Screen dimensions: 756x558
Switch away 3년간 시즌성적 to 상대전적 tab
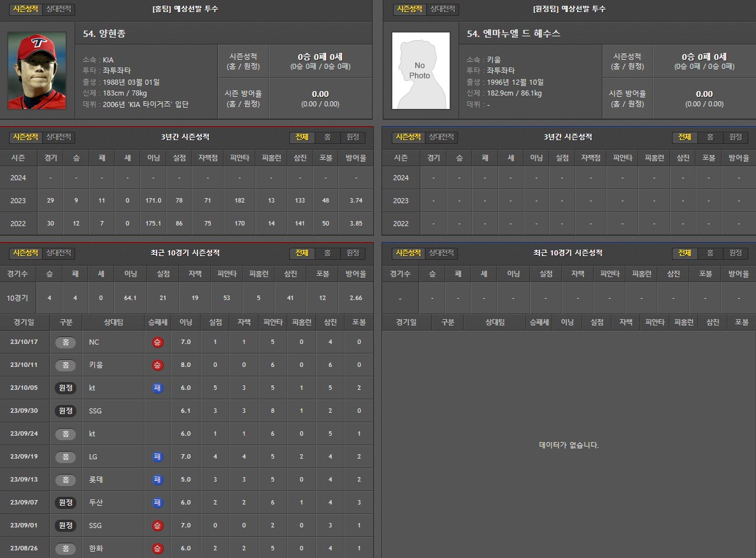pos(441,137)
